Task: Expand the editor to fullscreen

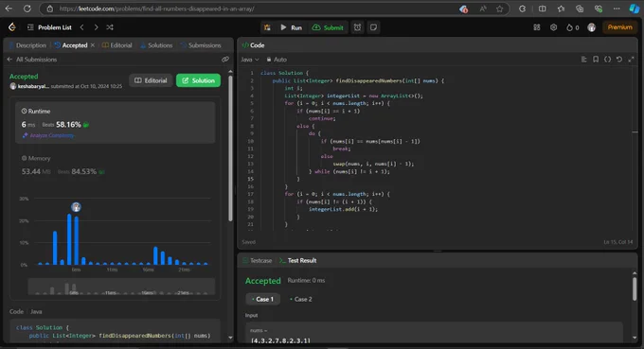Action: (632, 60)
